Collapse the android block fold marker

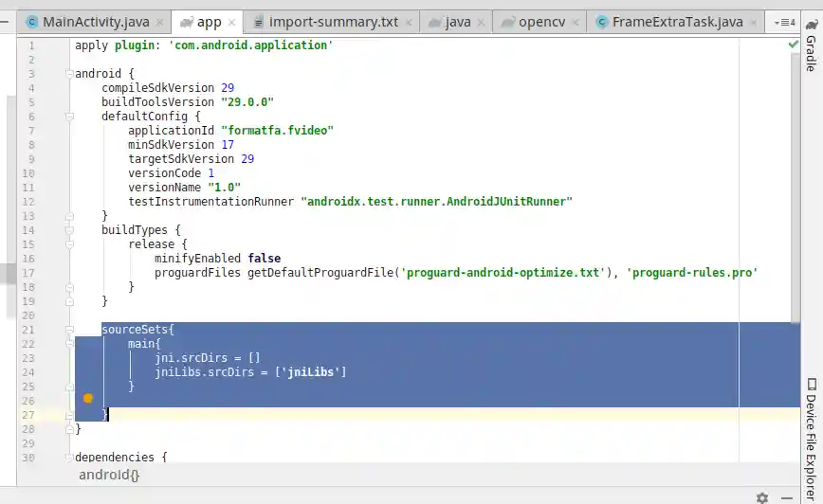pyautogui.click(x=69, y=74)
